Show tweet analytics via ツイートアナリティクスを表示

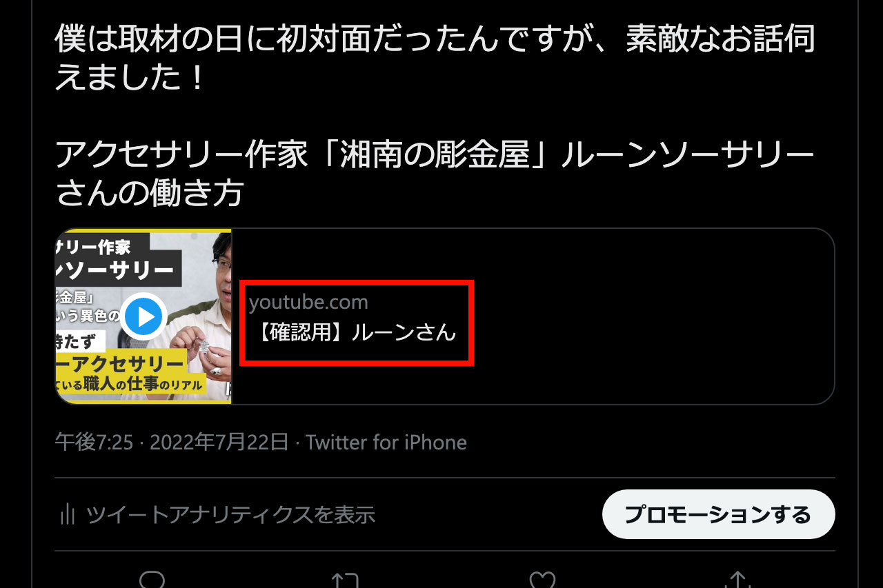(x=230, y=514)
